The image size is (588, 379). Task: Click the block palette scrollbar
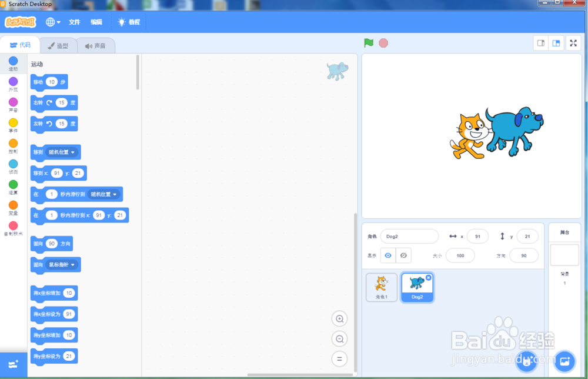click(138, 72)
